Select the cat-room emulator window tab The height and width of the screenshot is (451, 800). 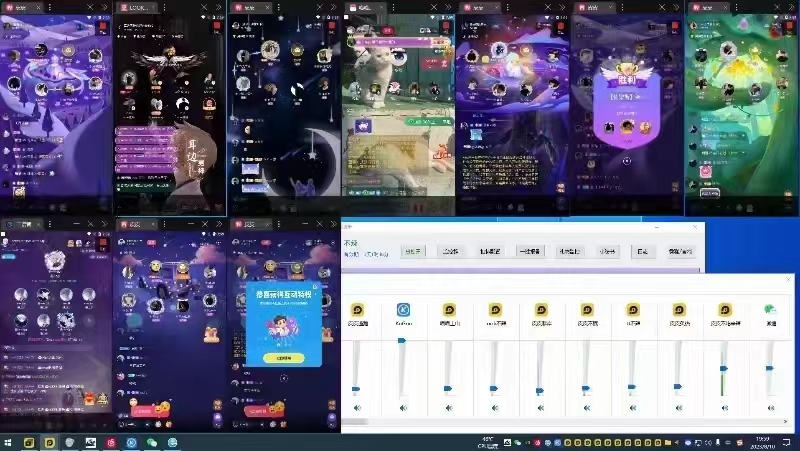pos(367,7)
